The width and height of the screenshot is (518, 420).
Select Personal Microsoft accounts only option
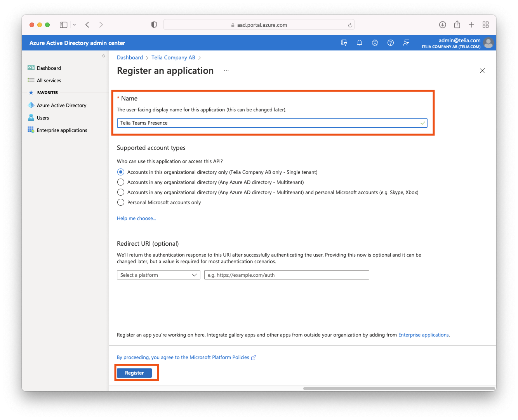pyautogui.click(x=121, y=202)
